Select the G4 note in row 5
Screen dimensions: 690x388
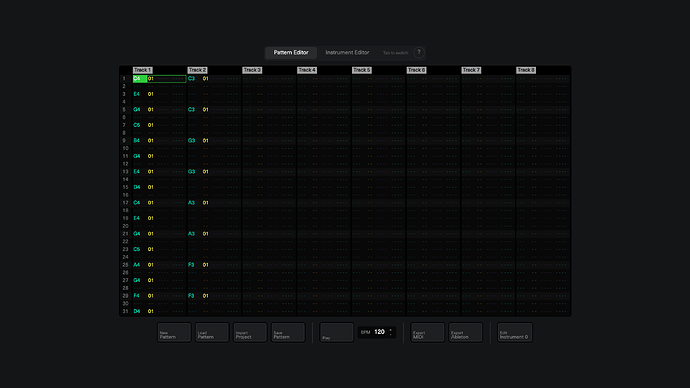click(137, 110)
